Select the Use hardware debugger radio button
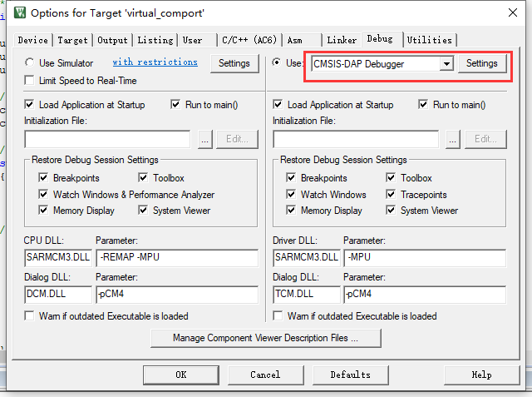Viewport: 532px width, 397px height. click(x=277, y=62)
